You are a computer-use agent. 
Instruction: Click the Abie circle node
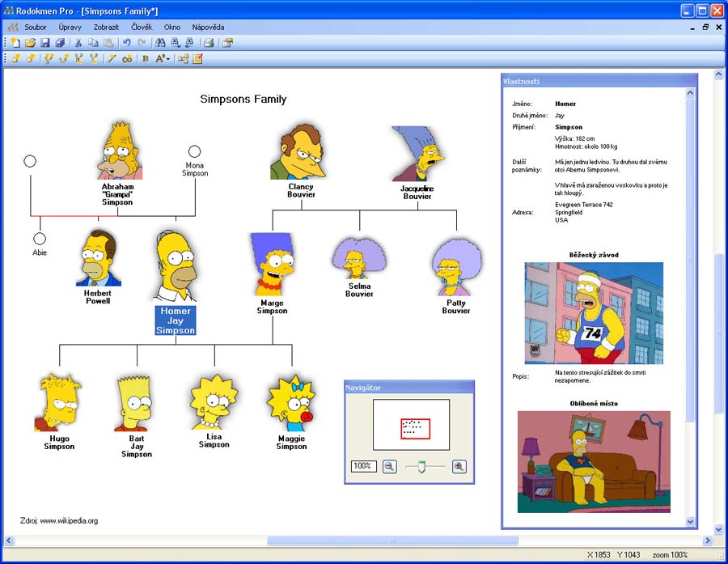(40, 239)
